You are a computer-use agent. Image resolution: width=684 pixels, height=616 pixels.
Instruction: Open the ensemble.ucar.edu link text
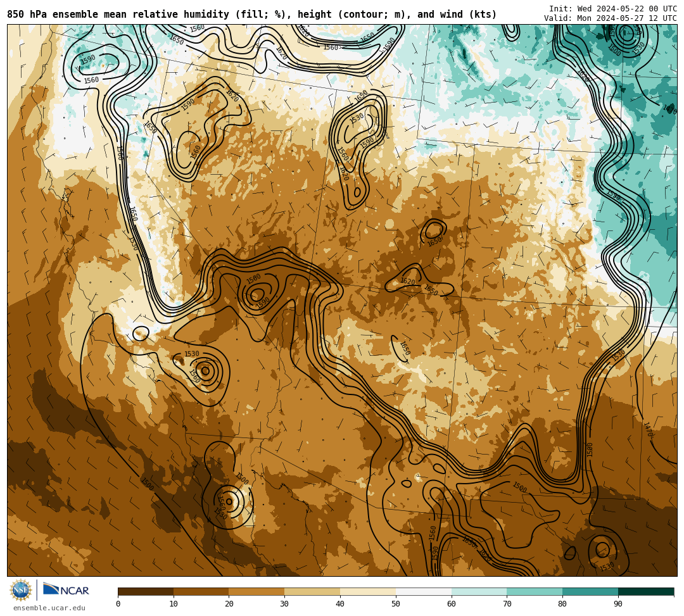(49, 608)
